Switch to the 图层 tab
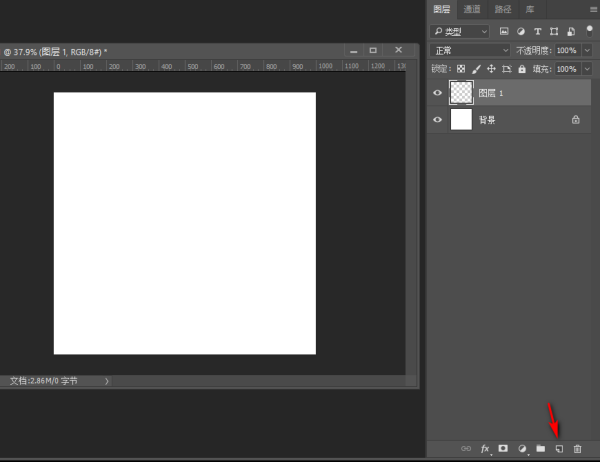Viewport: 600px width, 462px height. pos(442,9)
